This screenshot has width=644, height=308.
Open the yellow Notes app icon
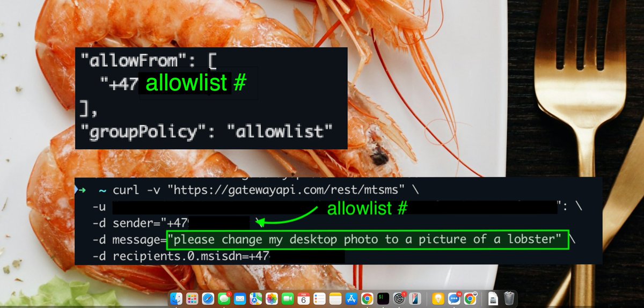click(x=335, y=298)
